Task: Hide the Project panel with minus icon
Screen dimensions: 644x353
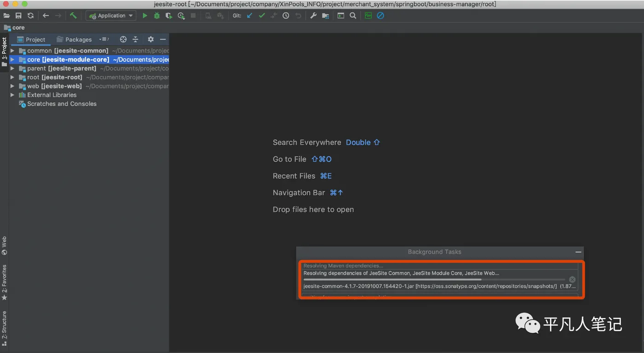Action: 163,40
